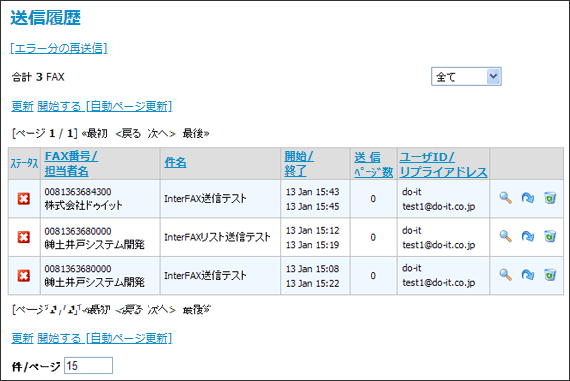The image size is (570, 381).
Task: Open magnifier icon for InterFAXリスト送信テスト row
Action: [x=505, y=236]
